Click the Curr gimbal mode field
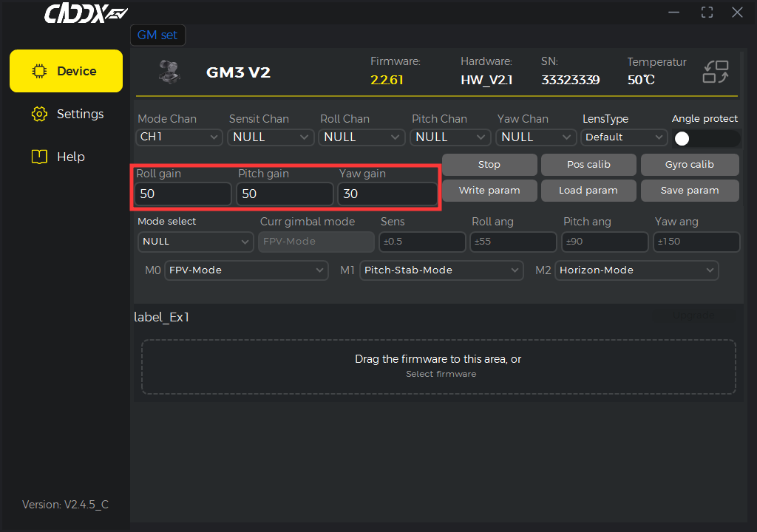The width and height of the screenshot is (757, 532). click(316, 242)
